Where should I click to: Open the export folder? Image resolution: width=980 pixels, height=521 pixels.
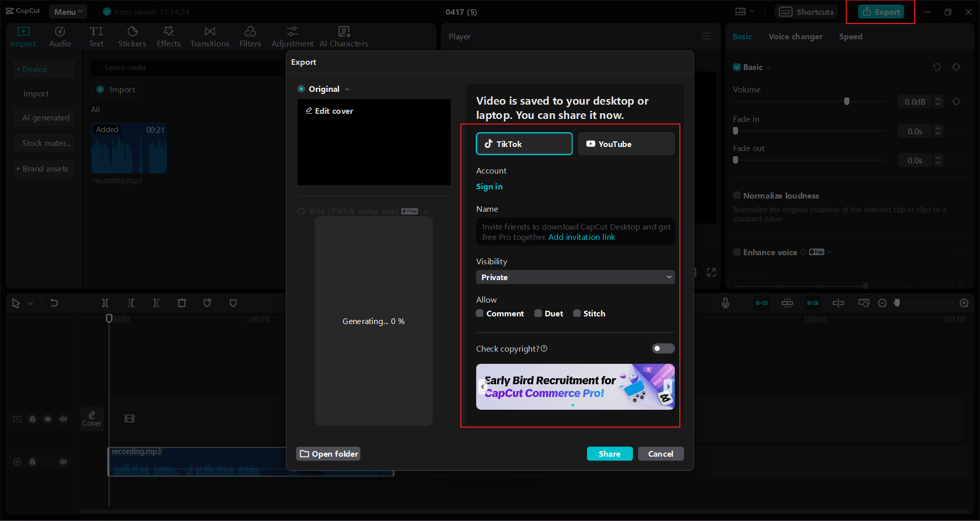point(329,454)
